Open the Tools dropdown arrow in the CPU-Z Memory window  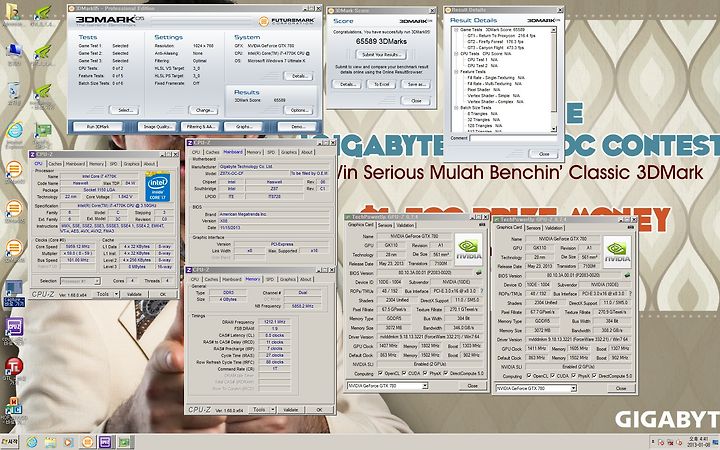272,410
